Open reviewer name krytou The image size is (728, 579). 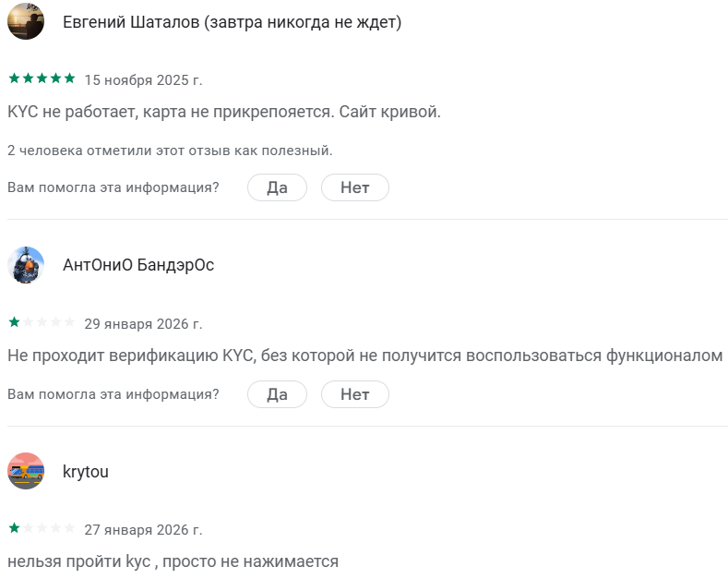tap(86, 471)
